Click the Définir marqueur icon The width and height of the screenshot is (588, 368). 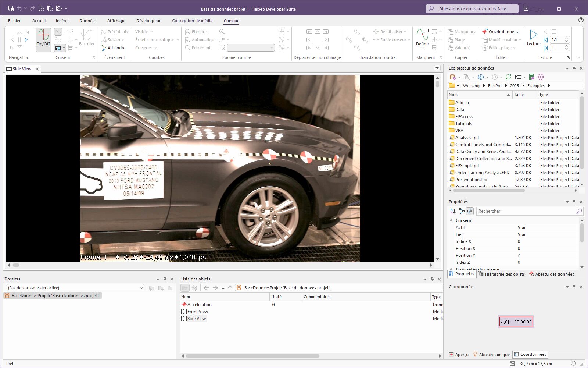tap(422, 35)
